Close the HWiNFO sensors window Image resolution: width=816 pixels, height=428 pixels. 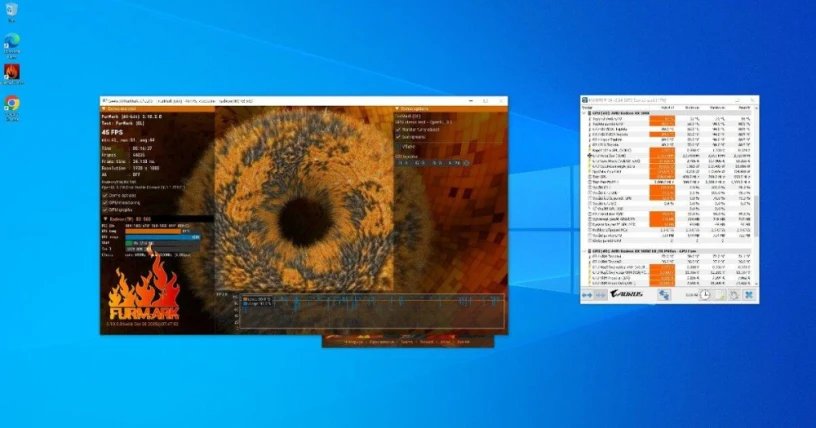click(751, 100)
